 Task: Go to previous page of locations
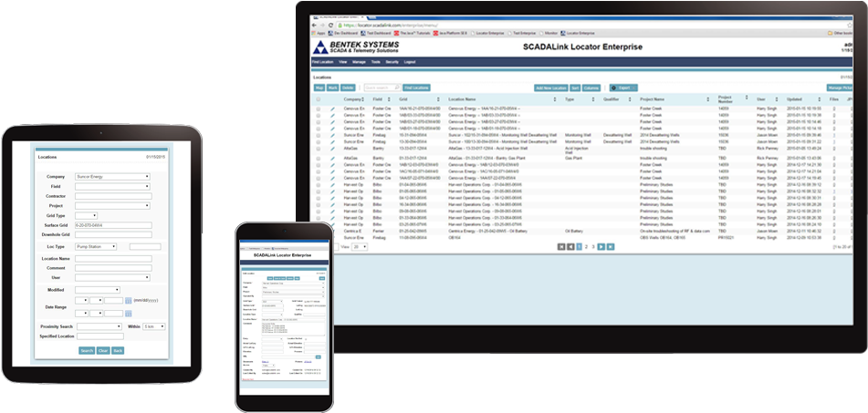[x=570, y=246]
